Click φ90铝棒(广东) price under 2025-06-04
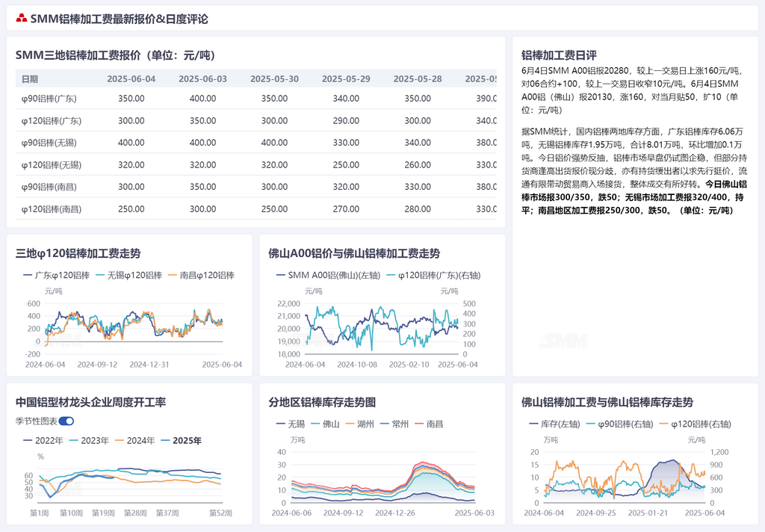765x532 pixels. 131,99
